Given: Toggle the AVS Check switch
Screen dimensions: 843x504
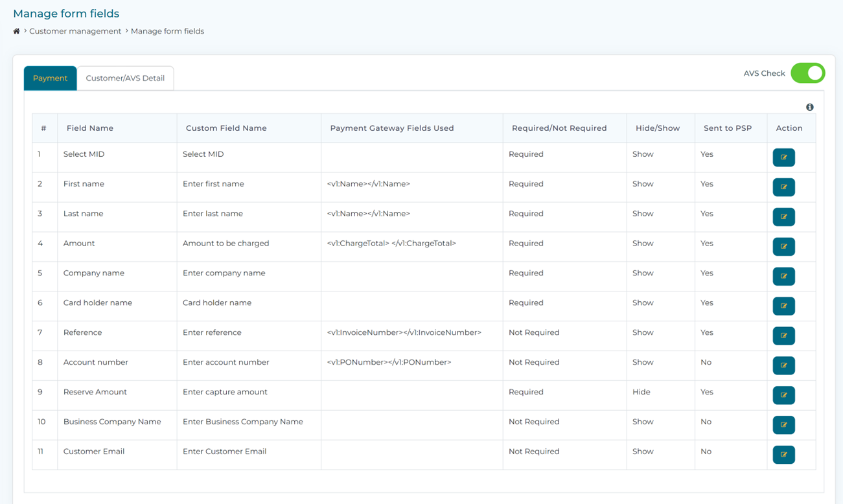Looking at the screenshot, I should [807, 73].
